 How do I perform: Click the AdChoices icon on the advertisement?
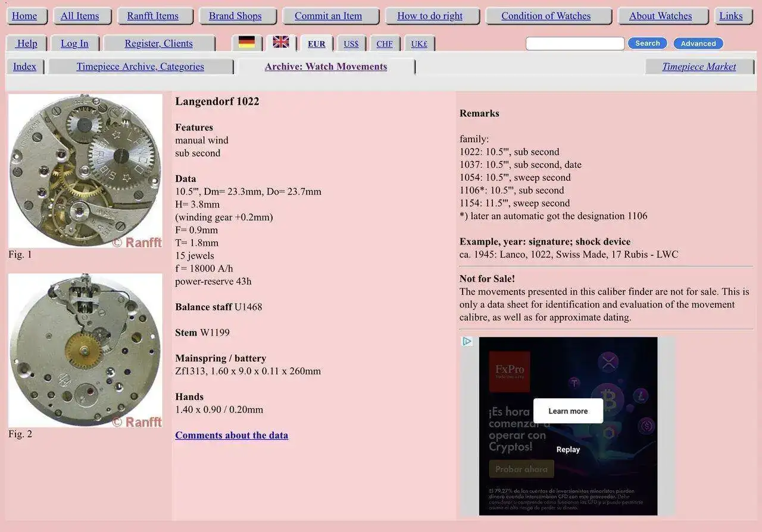[x=467, y=341]
